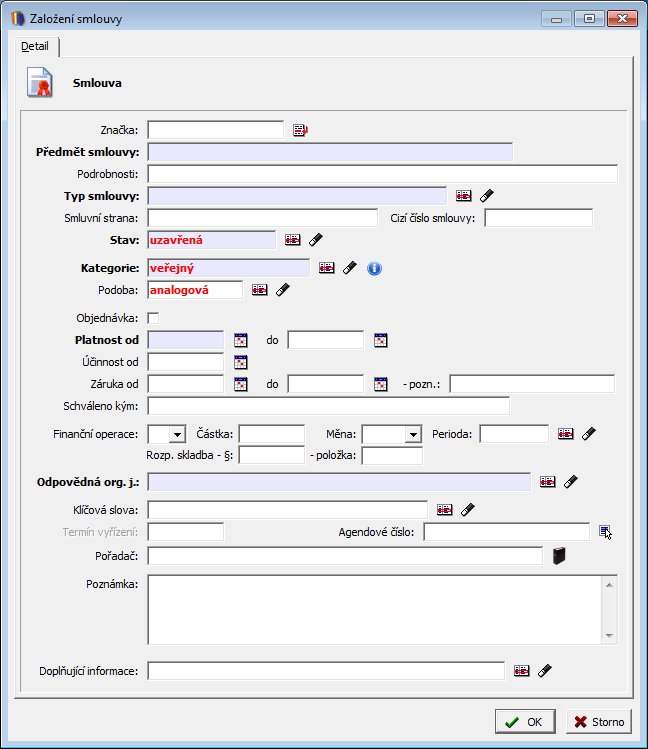Click into the Účinnost od date field

[185, 362]
